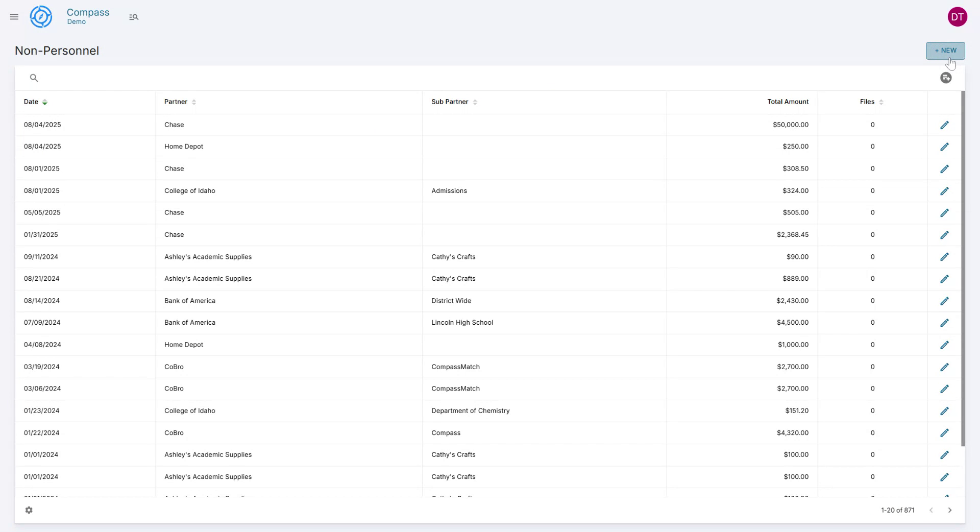Go to next page with right chevron
The width and height of the screenshot is (980, 532).
tap(950, 510)
